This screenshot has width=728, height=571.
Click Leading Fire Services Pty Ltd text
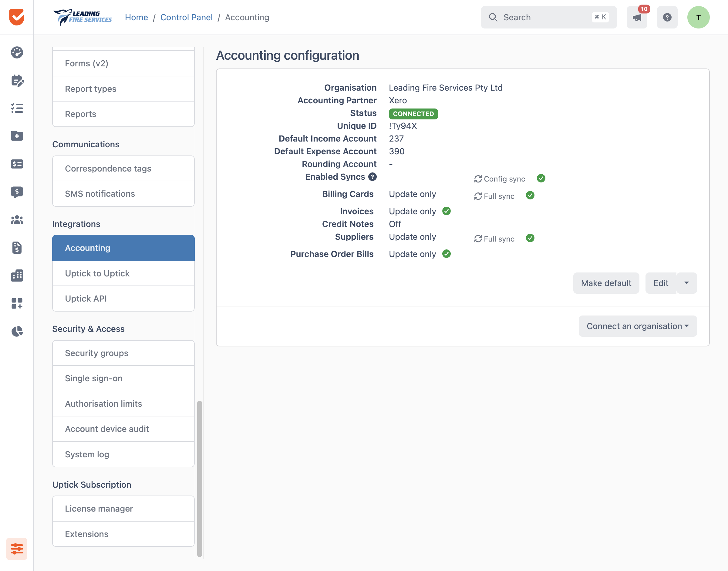point(445,88)
